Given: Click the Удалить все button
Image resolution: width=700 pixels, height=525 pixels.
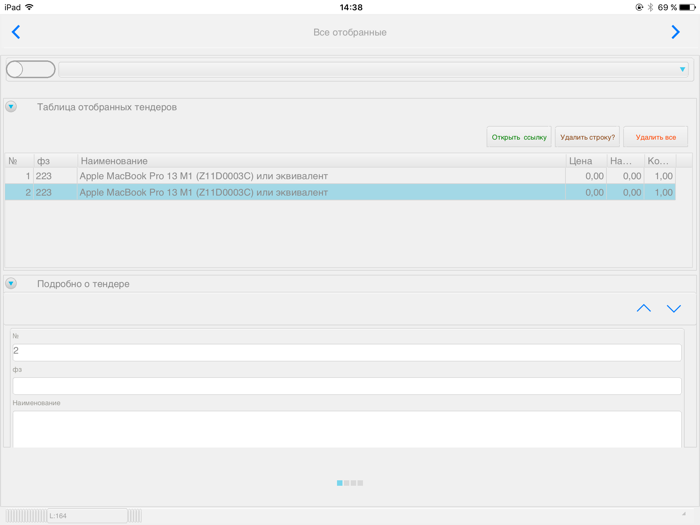Looking at the screenshot, I should (655, 137).
